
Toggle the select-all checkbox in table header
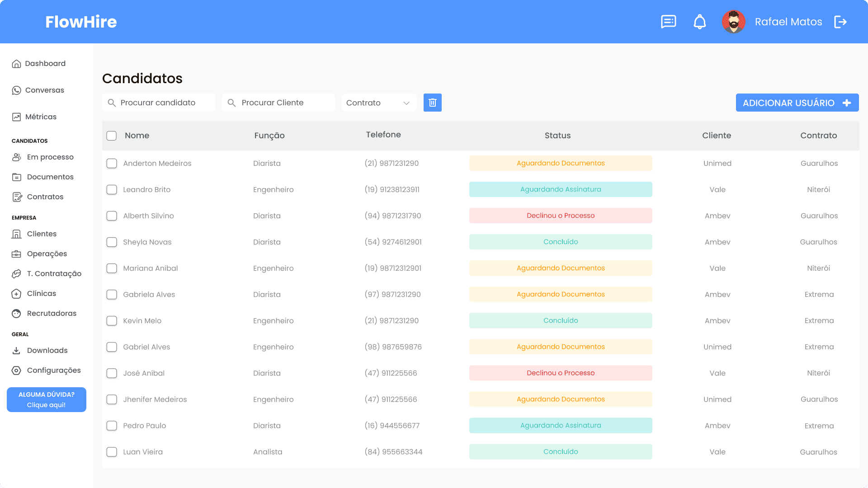(x=112, y=136)
